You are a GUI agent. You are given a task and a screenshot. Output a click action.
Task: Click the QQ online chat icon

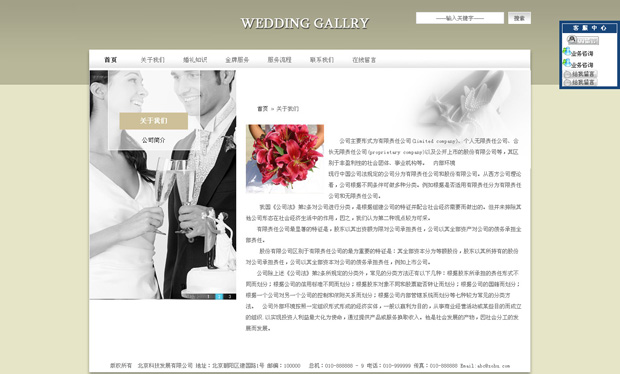tap(582, 40)
